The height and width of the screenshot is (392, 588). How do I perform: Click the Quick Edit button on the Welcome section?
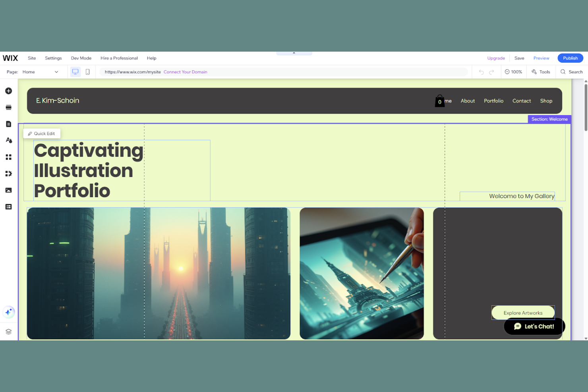click(41, 133)
